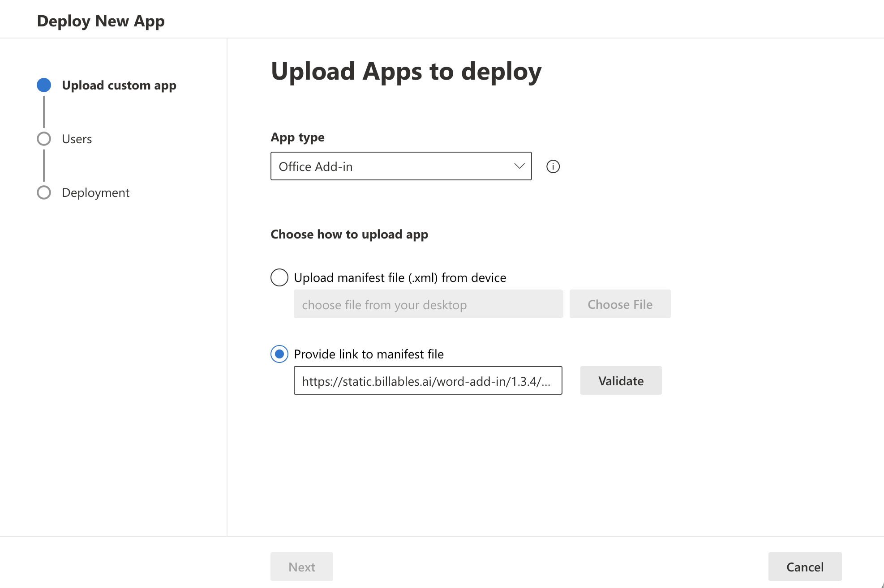Click the Upload Apps to deploy heading
The image size is (884, 588).
[x=406, y=72]
